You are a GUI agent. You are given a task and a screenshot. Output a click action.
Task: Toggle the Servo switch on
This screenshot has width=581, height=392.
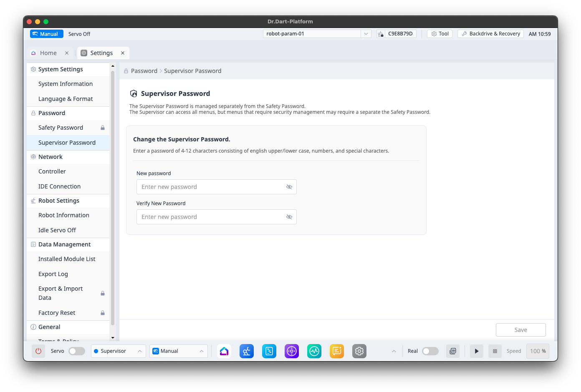coord(77,351)
